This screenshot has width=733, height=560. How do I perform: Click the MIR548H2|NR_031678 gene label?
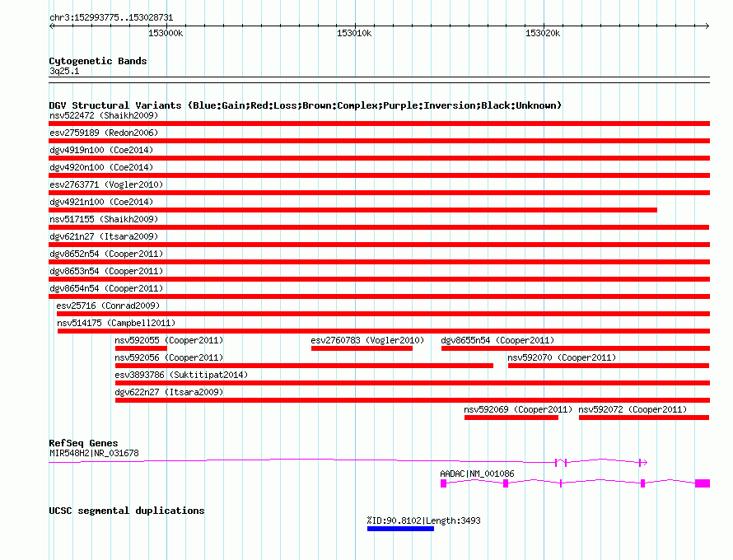point(94,453)
